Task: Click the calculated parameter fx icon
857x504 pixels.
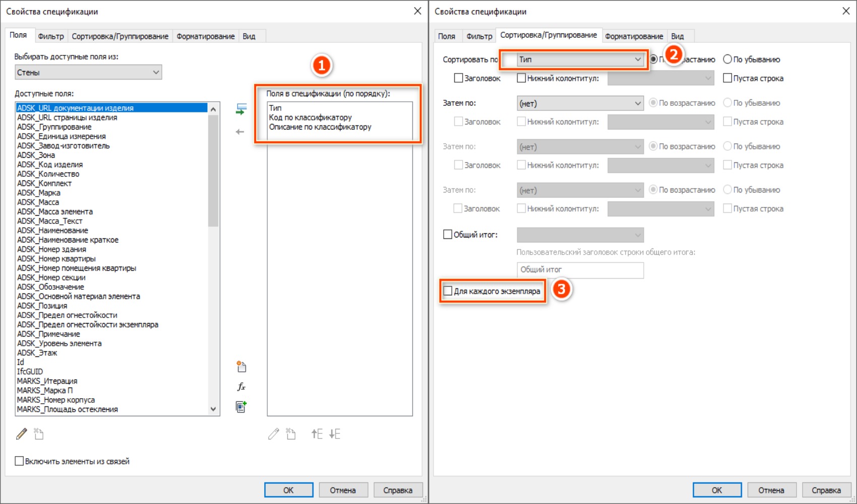Action: point(241,387)
